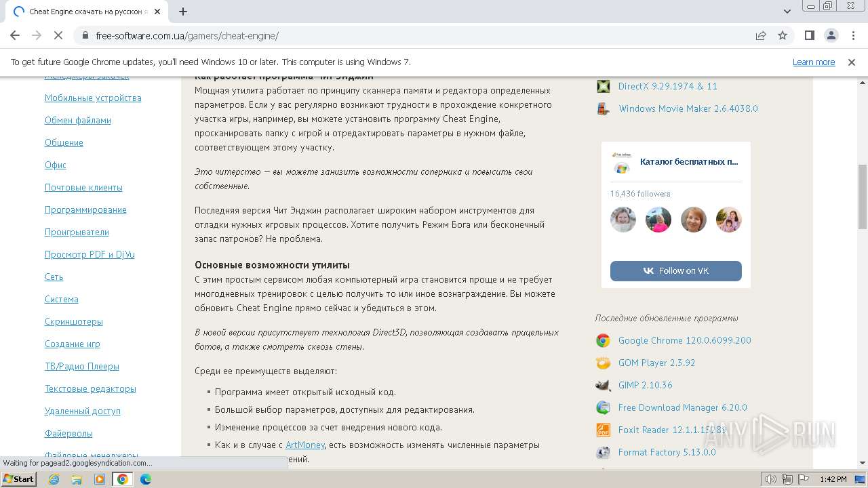Click the page vertical scrollbar thumb

click(x=863, y=197)
